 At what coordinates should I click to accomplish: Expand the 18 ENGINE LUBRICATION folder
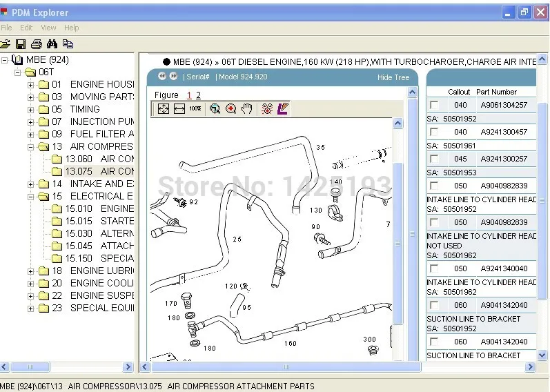30,271
